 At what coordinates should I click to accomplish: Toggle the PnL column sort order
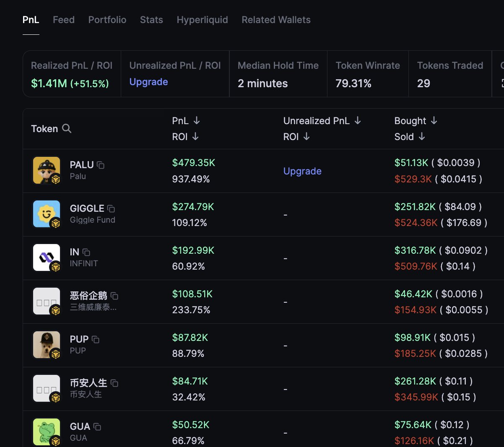tap(196, 120)
